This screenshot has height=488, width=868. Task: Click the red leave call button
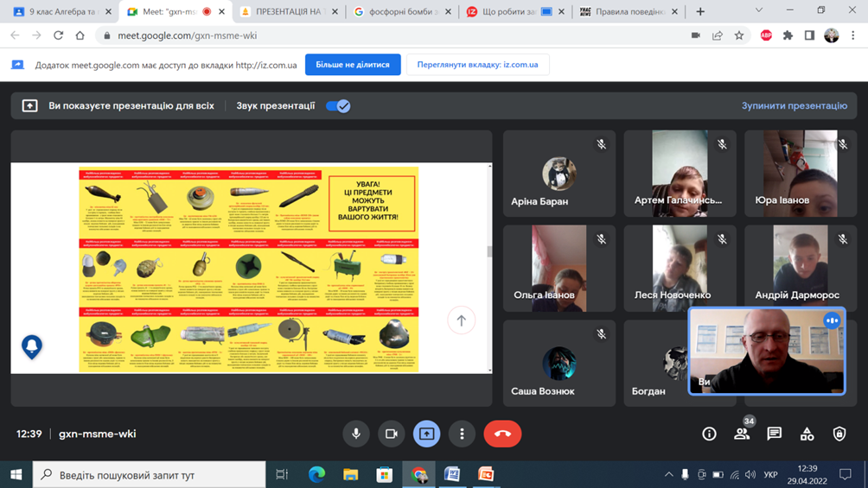coord(502,434)
